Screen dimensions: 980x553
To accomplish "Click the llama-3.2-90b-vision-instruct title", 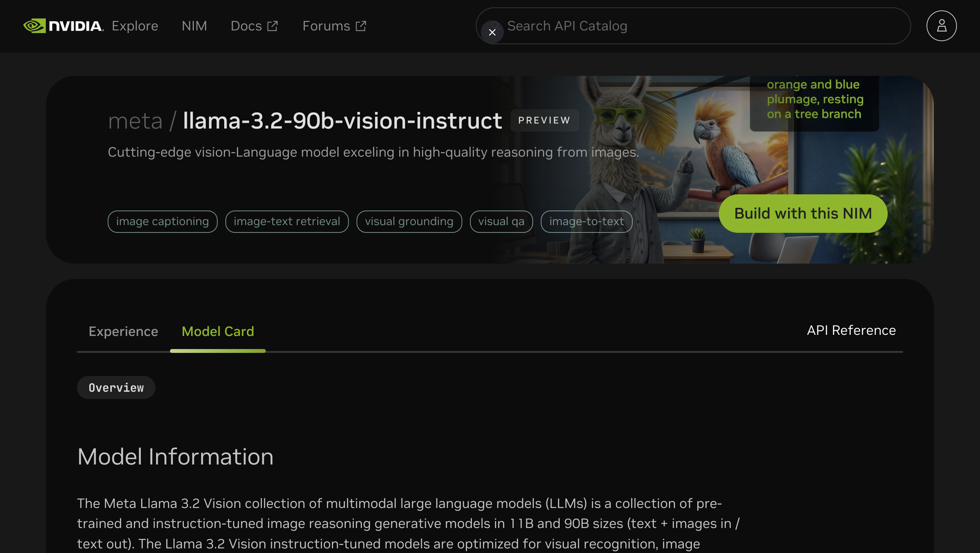I will coord(342,121).
